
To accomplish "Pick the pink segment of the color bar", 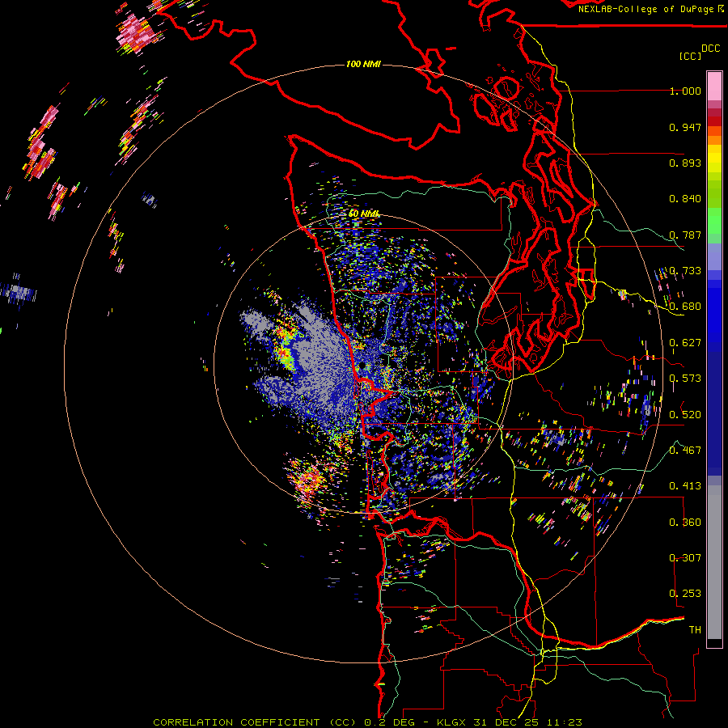I will (x=714, y=87).
